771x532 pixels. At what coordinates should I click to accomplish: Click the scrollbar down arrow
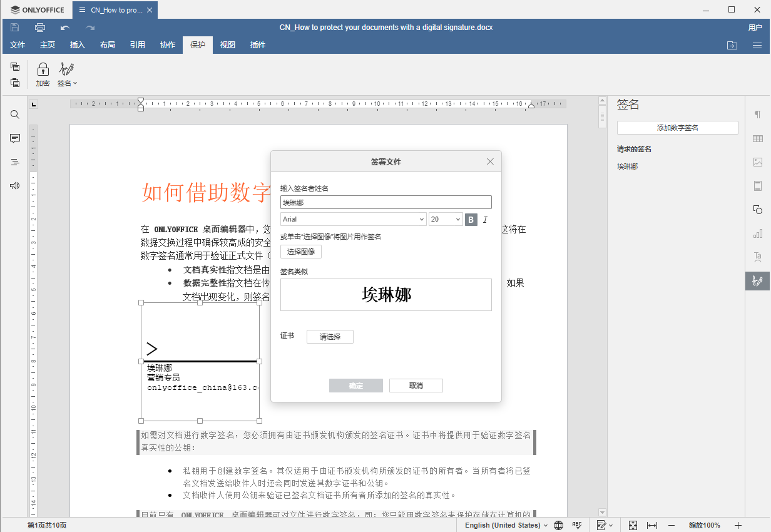(x=603, y=513)
